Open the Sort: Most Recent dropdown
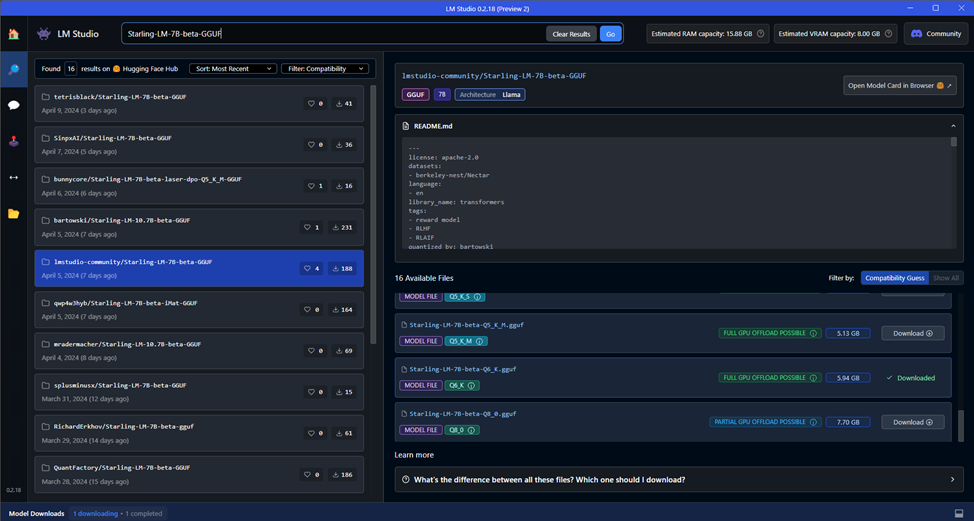 click(x=232, y=69)
